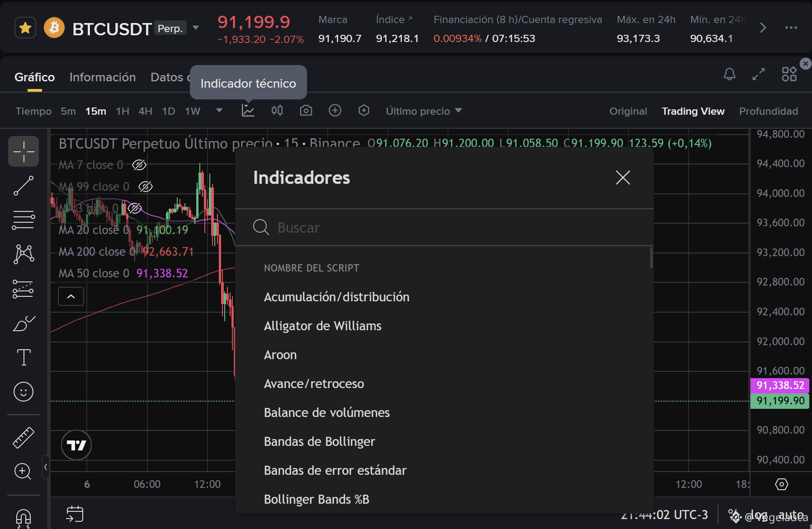Select the Profundidad chart view tab

(768, 111)
